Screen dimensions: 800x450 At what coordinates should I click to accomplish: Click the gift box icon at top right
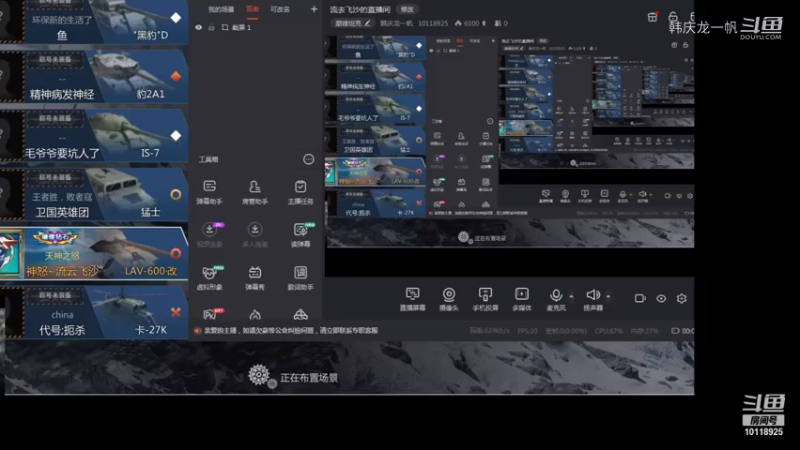click(x=653, y=17)
